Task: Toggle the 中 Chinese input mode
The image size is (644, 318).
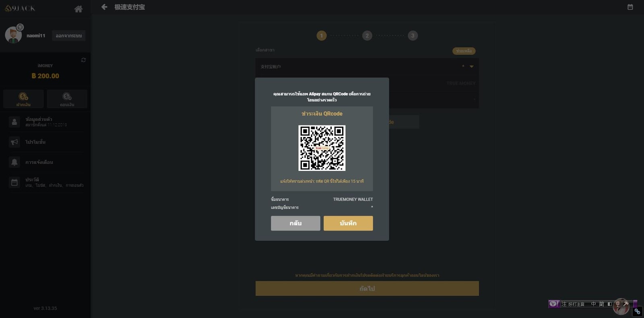Action: 593,304
